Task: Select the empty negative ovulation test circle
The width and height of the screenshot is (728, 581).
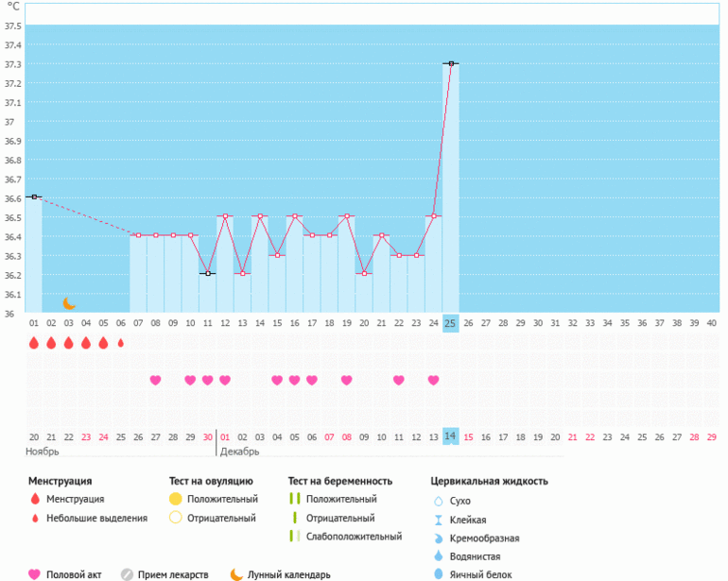Action: [x=175, y=518]
